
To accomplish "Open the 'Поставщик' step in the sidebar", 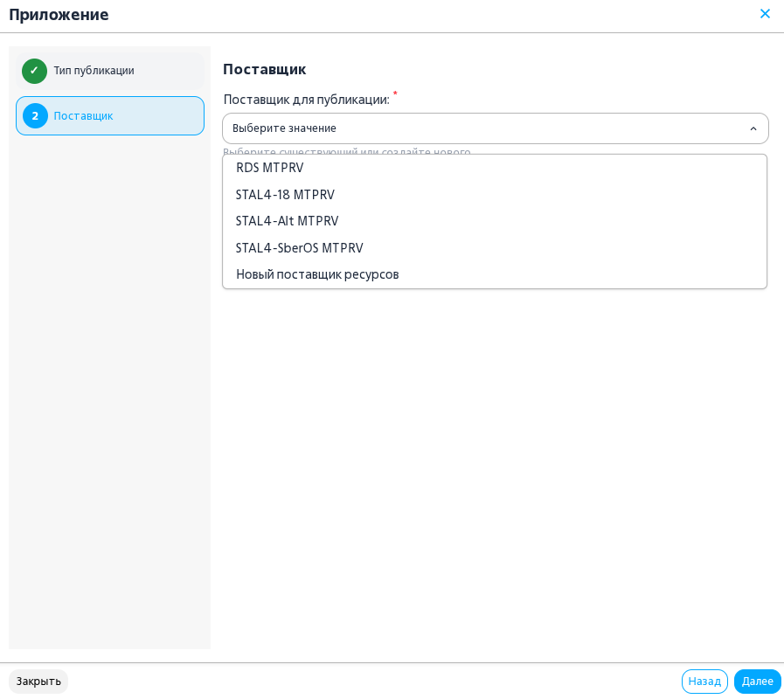I will point(110,116).
